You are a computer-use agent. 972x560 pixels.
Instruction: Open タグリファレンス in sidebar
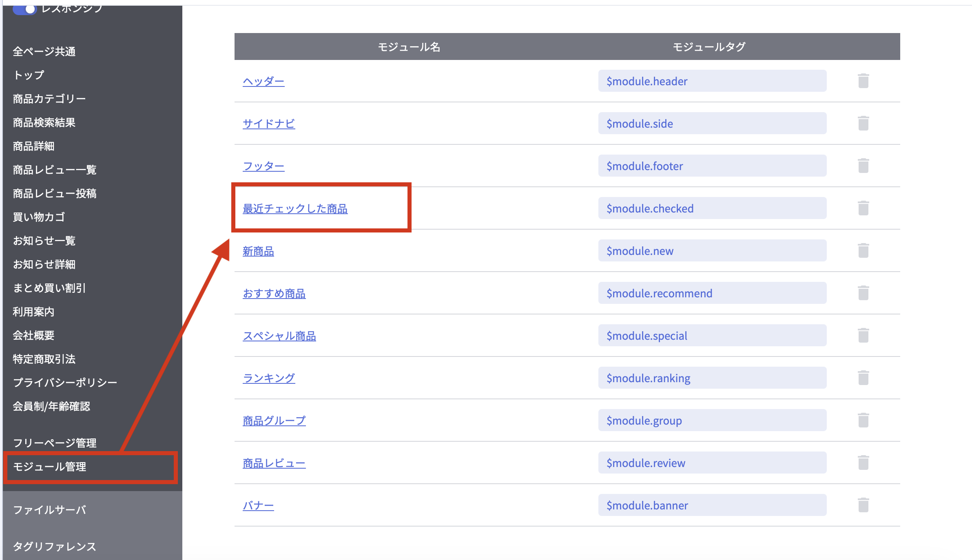55,547
